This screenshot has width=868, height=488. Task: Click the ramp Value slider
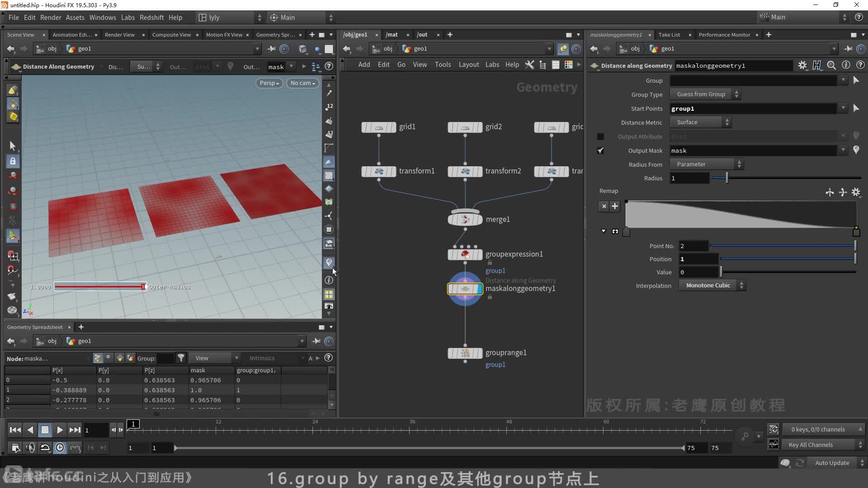(x=788, y=272)
